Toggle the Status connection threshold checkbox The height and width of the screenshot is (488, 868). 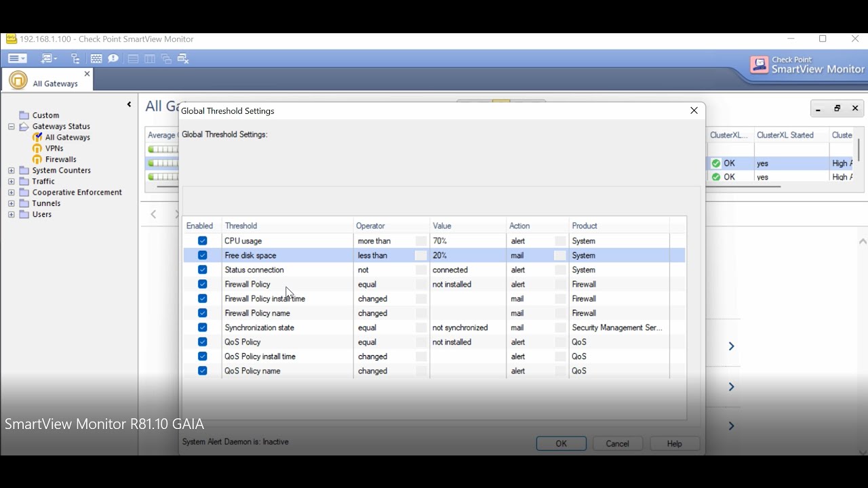202,270
